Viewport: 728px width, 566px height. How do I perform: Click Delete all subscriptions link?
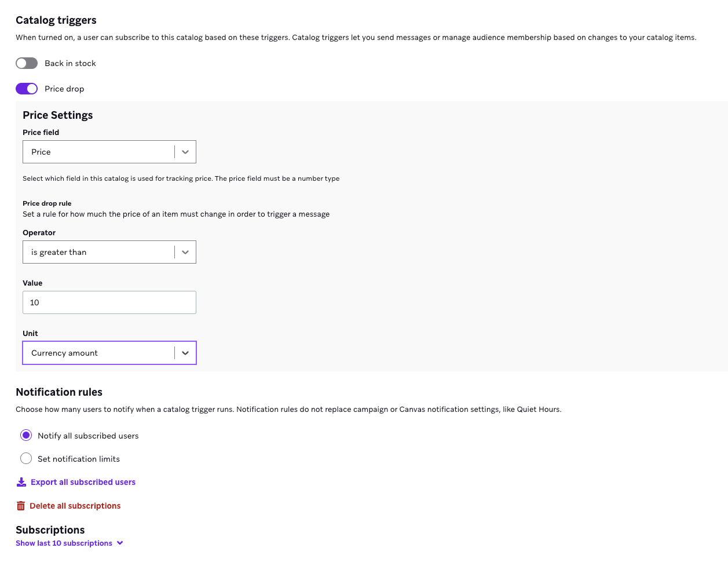click(75, 506)
